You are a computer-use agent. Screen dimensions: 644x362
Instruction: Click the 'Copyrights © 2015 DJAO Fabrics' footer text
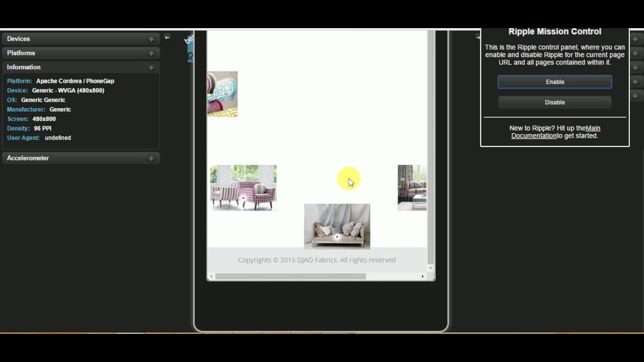[317, 260]
